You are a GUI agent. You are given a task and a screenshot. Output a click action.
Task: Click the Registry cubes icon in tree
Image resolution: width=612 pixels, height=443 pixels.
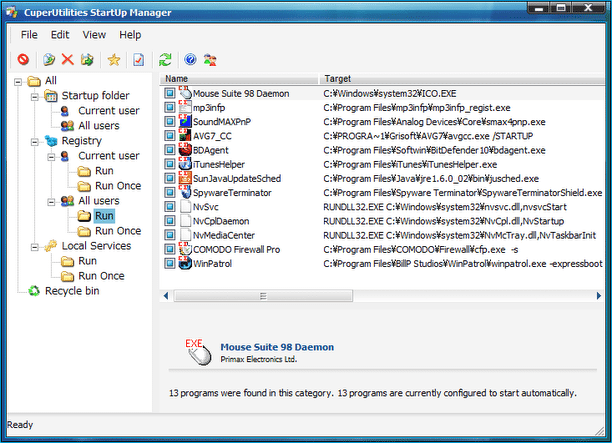51,141
